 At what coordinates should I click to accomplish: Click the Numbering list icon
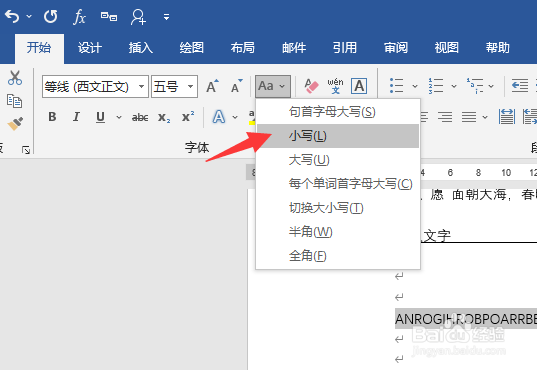pyautogui.click(x=436, y=86)
